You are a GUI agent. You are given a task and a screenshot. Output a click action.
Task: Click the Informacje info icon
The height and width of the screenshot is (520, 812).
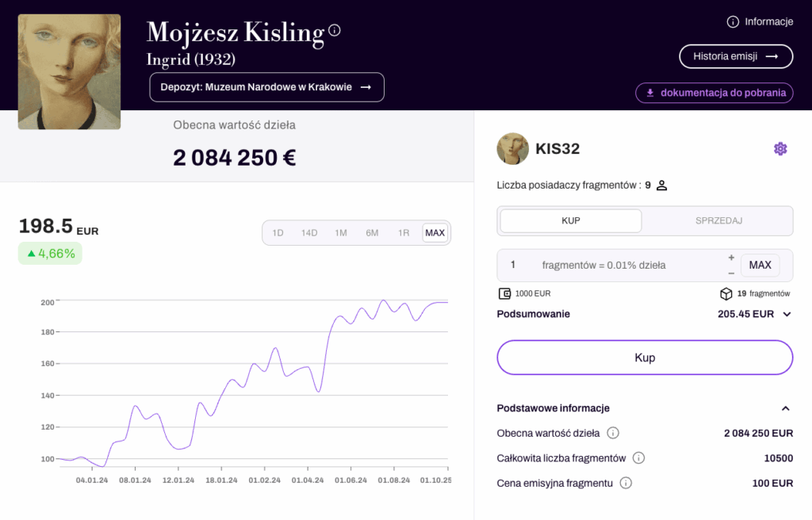coord(733,21)
